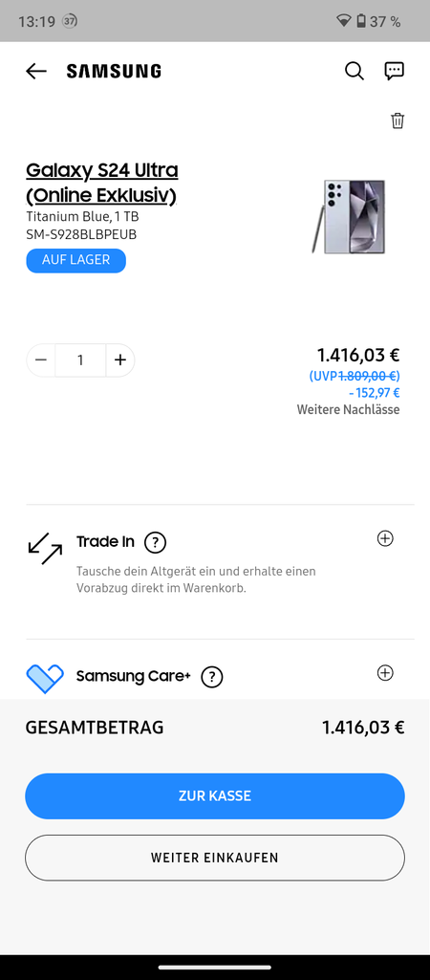Screen dimensions: 430x980
Task: Expand the Trade In section
Action: pyautogui.click(x=386, y=538)
